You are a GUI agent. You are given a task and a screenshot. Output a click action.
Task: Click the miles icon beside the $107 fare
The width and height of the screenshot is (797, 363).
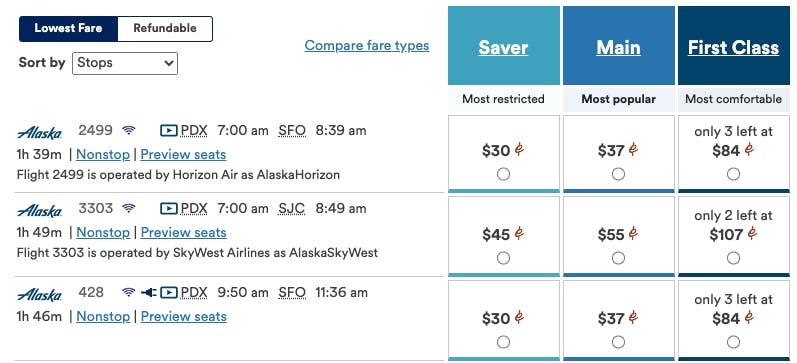coord(752,234)
